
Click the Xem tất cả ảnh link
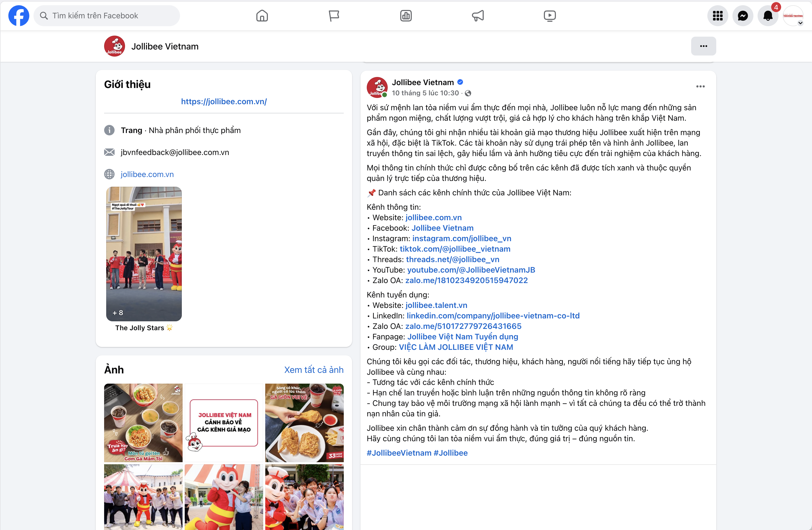tap(314, 369)
